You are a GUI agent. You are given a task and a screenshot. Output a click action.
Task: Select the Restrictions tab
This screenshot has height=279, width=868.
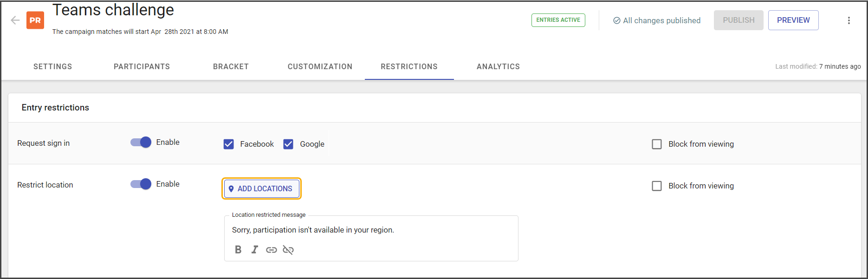(409, 66)
